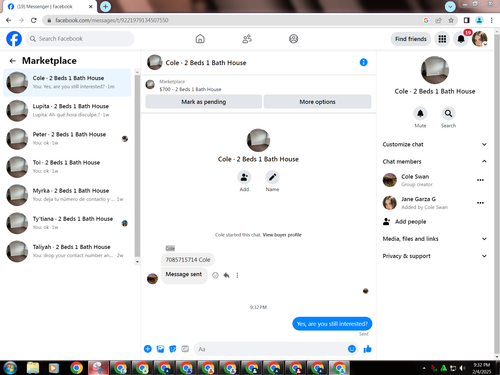This screenshot has height=375, width=500.
Task: Open the Peter - 2 Beds conversation
Action: pyautogui.click(x=67, y=139)
